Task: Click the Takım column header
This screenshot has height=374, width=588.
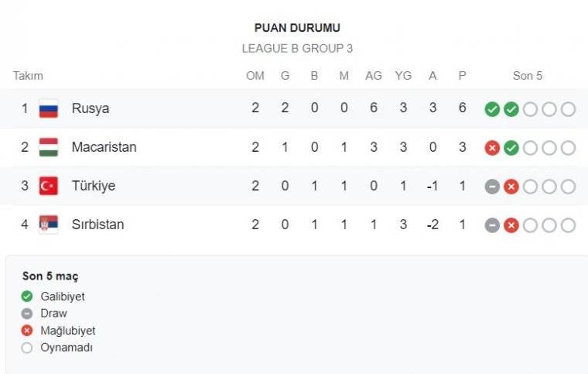Action: tap(28, 76)
